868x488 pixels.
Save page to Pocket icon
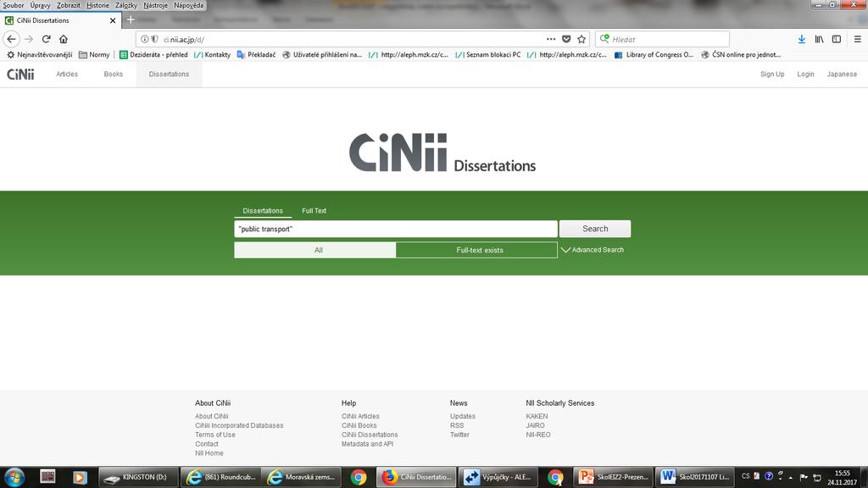[566, 39]
